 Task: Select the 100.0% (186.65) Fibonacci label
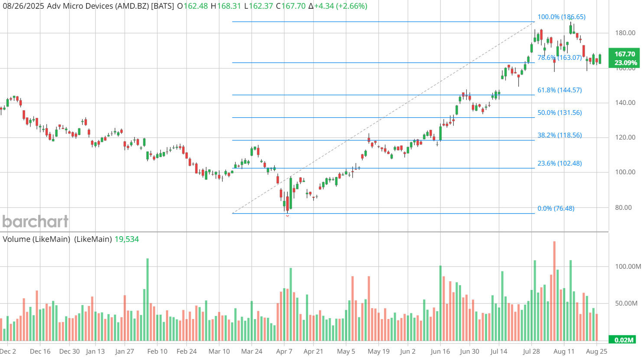(561, 17)
